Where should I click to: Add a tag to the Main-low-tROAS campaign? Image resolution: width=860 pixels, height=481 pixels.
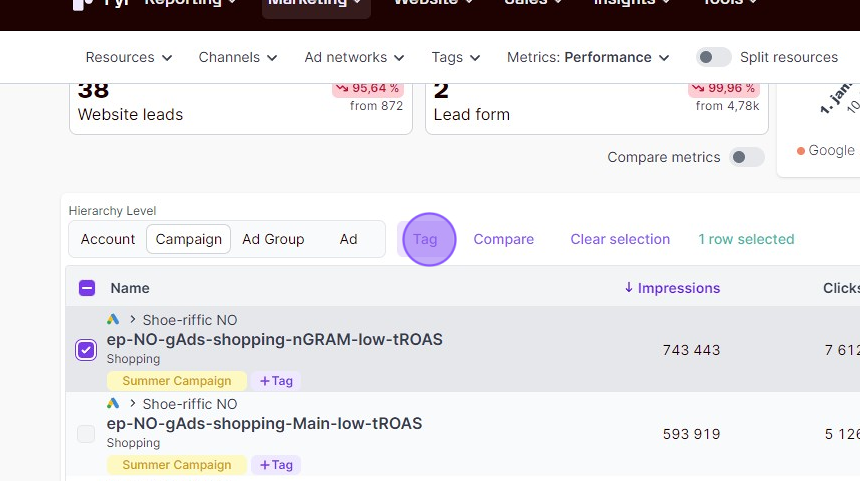click(276, 465)
